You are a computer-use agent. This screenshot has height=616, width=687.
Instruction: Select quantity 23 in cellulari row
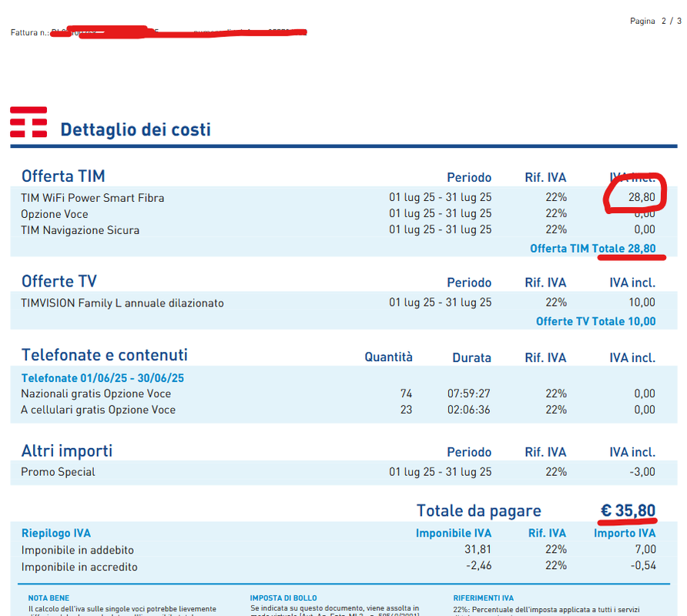pyautogui.click(x=406, y=410)
